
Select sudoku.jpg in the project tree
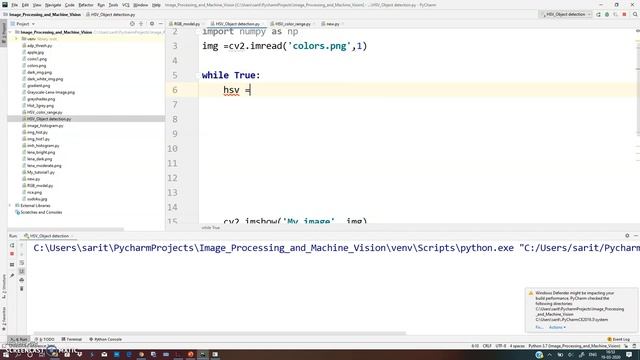pos(37,199)
